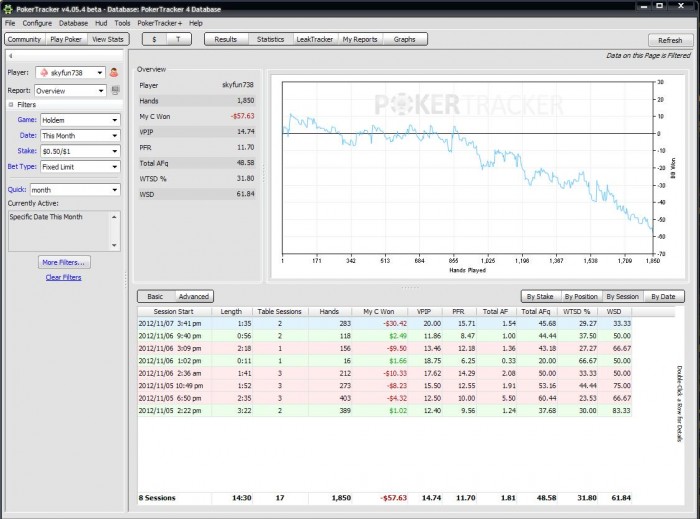Sort by Length column header
The width and height of the screenshot is (700, 519).
coord(231,311)
